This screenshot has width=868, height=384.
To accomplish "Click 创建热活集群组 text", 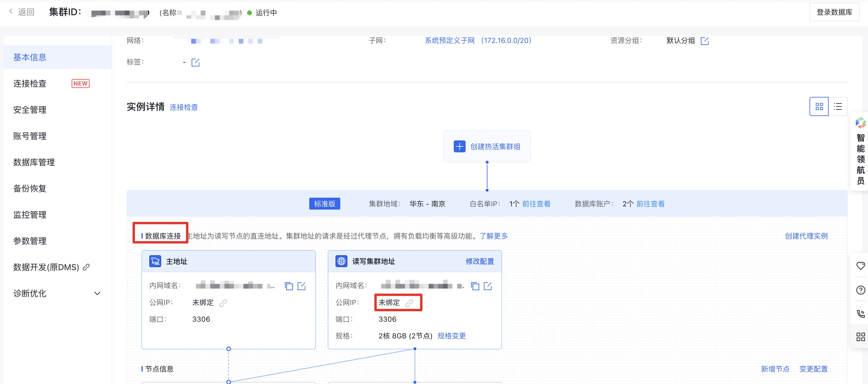I will click(x=495, y=146).
